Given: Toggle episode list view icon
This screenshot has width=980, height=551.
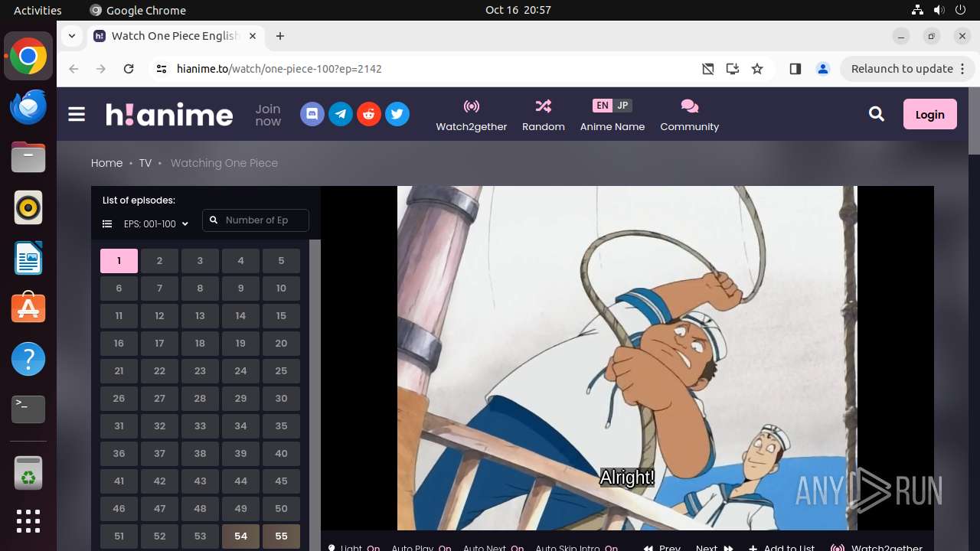Looking at the screenshot, I should tap(107, 224).
